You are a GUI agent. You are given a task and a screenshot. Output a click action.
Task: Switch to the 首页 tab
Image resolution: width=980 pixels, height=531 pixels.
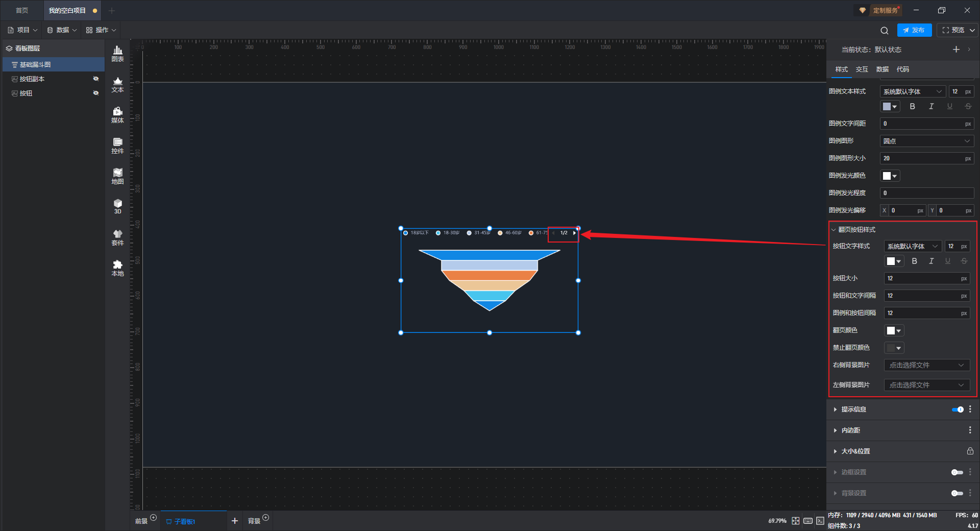22,10
